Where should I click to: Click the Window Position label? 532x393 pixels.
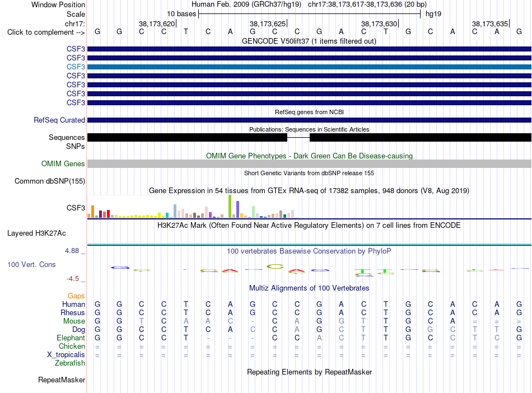coord(58,4)
